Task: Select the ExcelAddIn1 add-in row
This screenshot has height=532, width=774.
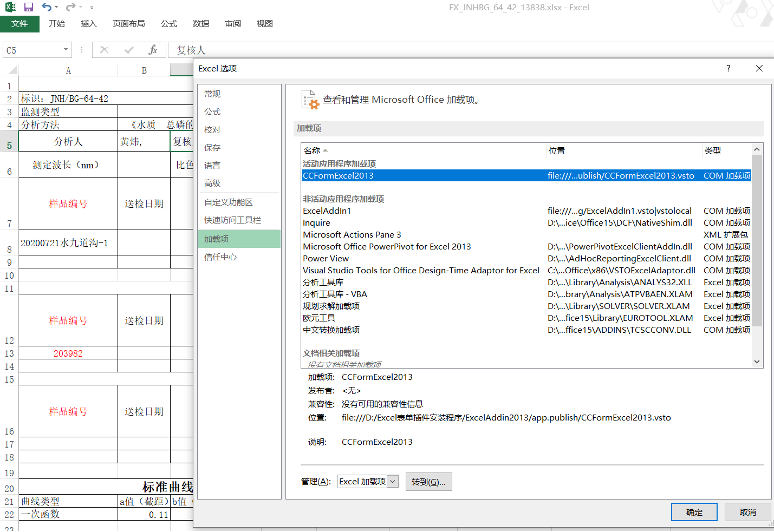Action: point(526,211)
